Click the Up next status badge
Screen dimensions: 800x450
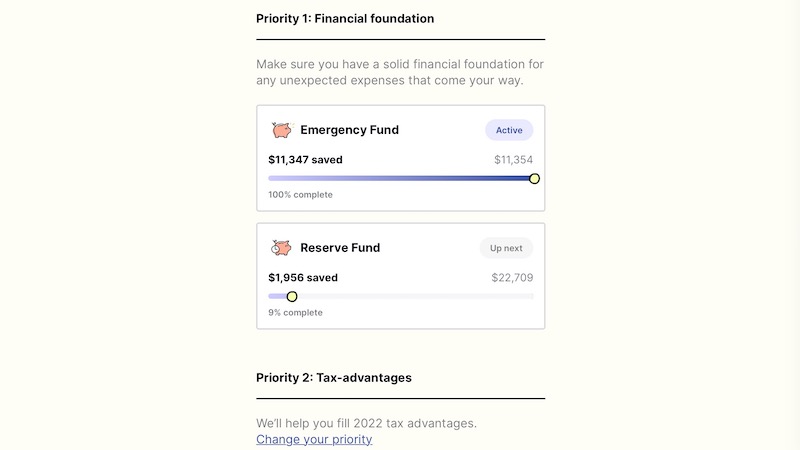click(506, 248)
